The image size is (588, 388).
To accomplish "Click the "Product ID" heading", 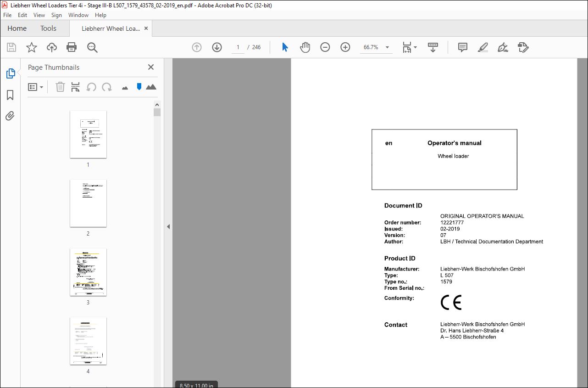I will click(x=400, y=259).
